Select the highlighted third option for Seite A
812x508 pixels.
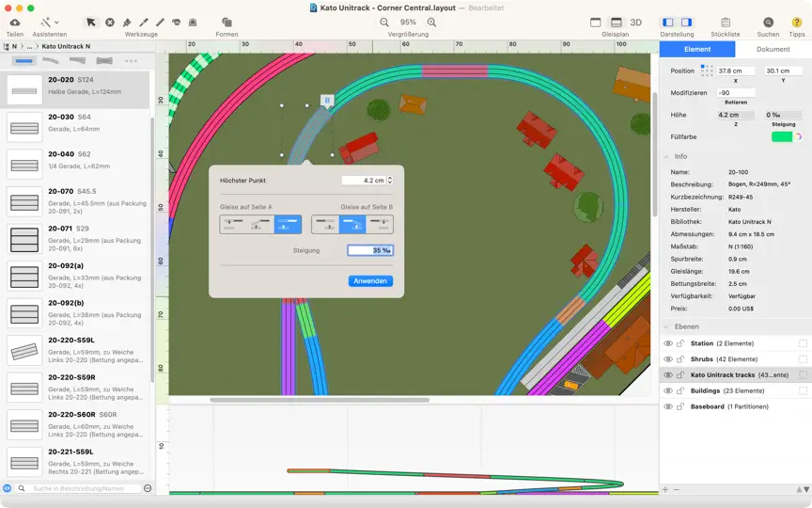[288, 225]
